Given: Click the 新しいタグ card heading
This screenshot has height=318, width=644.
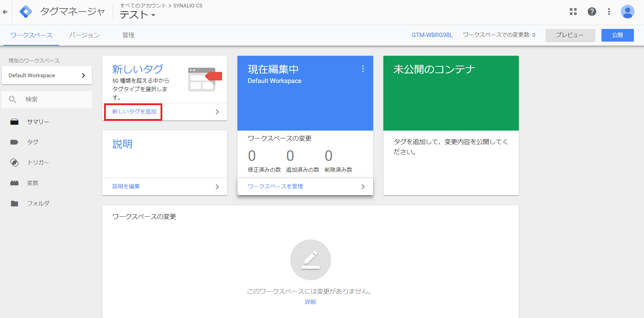Looking at the screenshot, I should [x=138, y=69].
